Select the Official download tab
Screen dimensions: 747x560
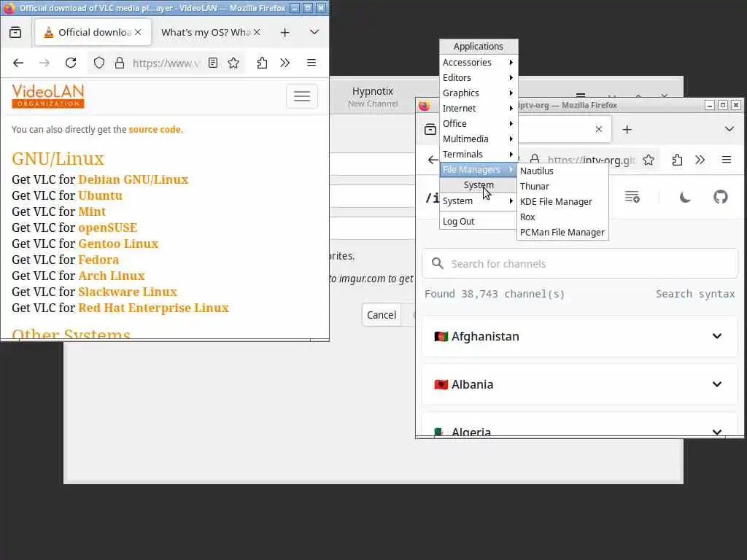click(94, 32)
